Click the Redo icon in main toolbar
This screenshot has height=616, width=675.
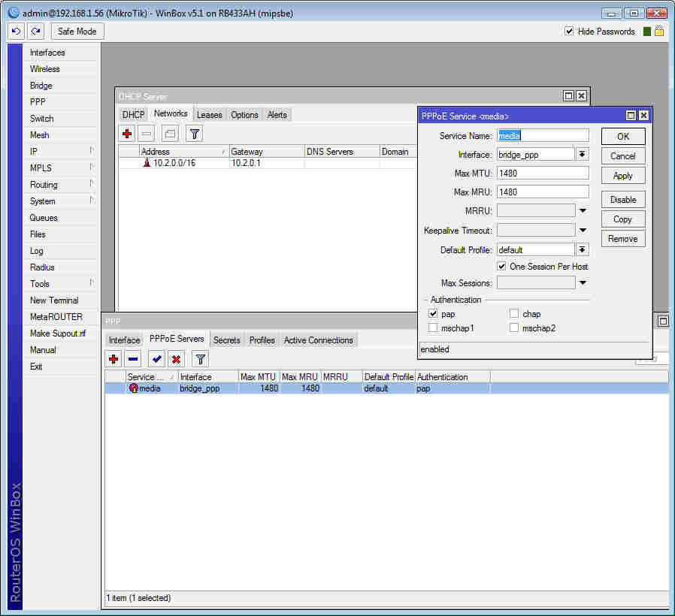[36, 32]
